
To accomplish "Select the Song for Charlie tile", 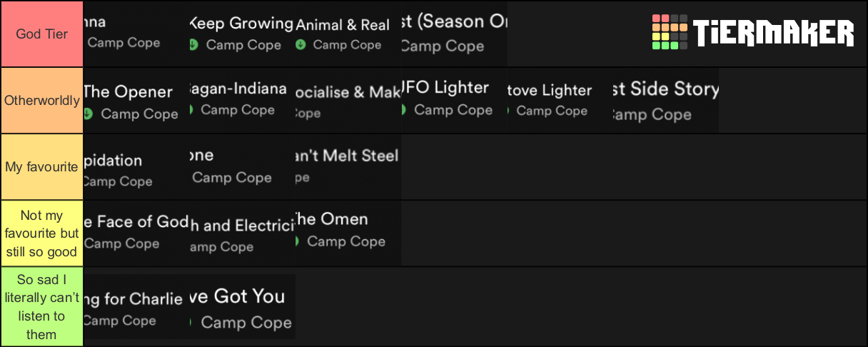I will click(136, 307).
